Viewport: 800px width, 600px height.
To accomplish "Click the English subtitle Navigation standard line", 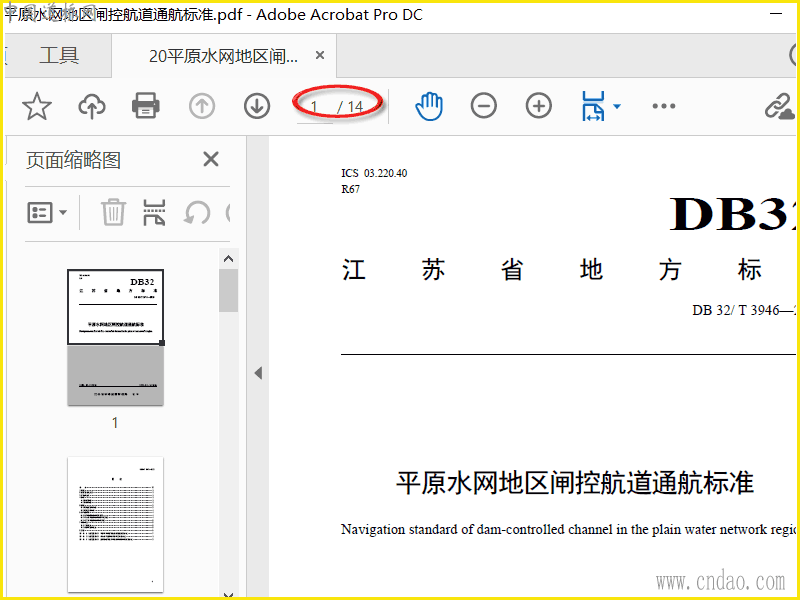I will coord(568,530).
